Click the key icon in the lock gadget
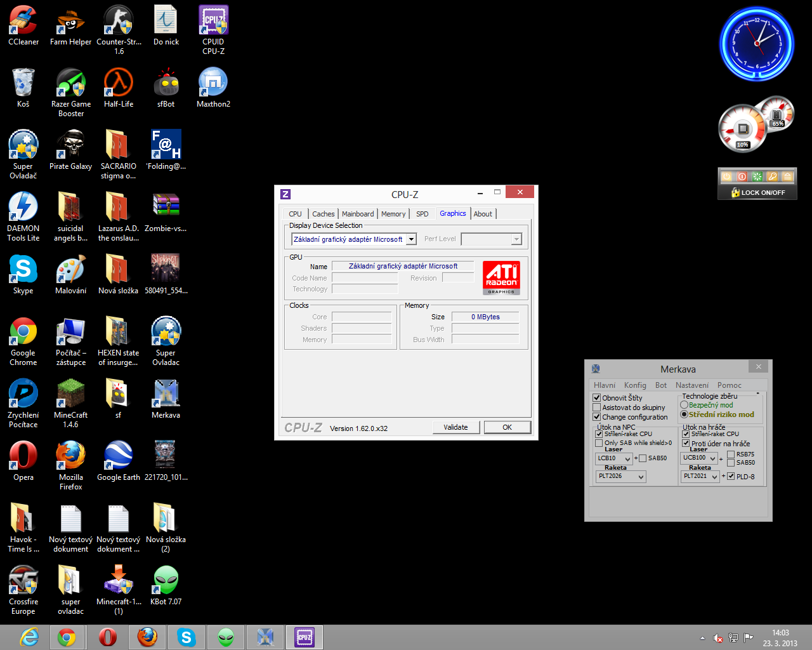Screen dimensions: 812x650 coord(772,176)
